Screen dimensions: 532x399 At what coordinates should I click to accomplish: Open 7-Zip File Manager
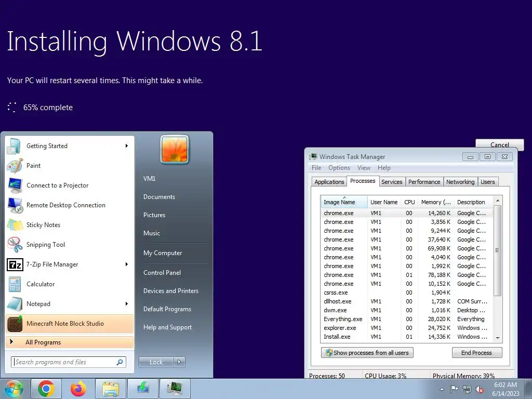tap(70, 264)
